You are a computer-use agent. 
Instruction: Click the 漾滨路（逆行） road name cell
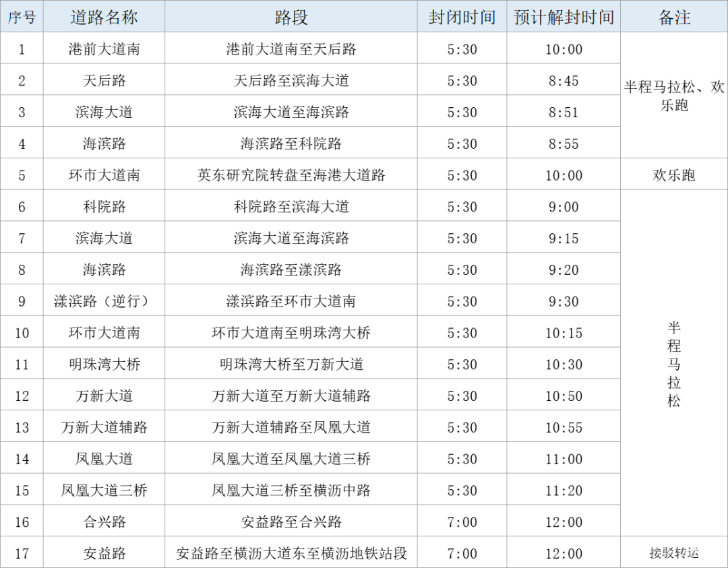pos(104,301)
